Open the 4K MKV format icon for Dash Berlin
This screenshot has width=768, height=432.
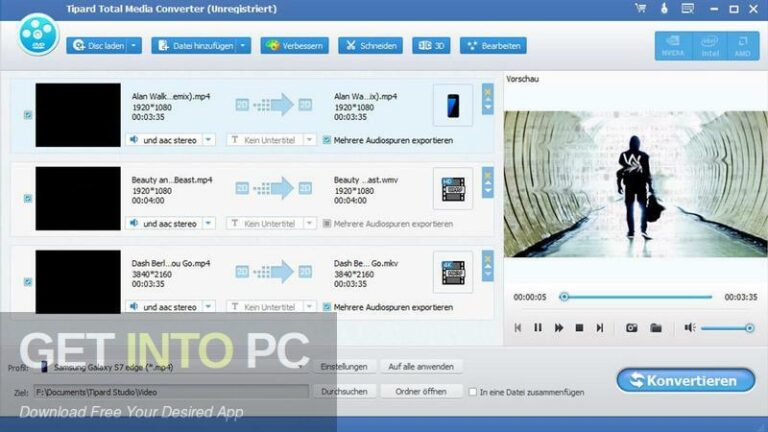pyautogui.click(x=453, y=272)
